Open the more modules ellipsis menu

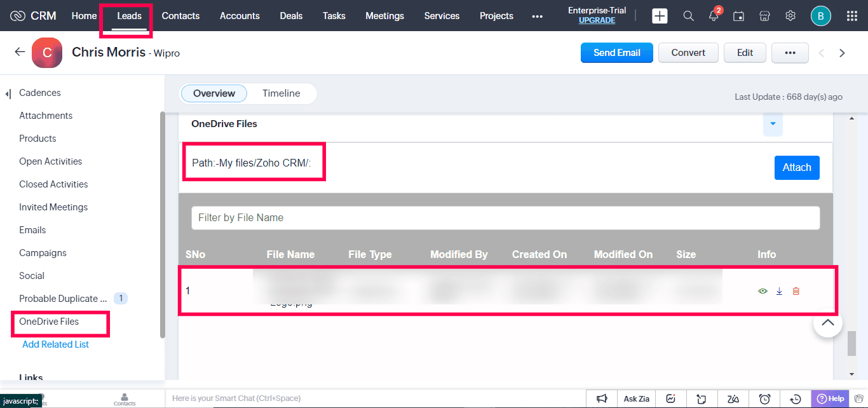[538, 16]
